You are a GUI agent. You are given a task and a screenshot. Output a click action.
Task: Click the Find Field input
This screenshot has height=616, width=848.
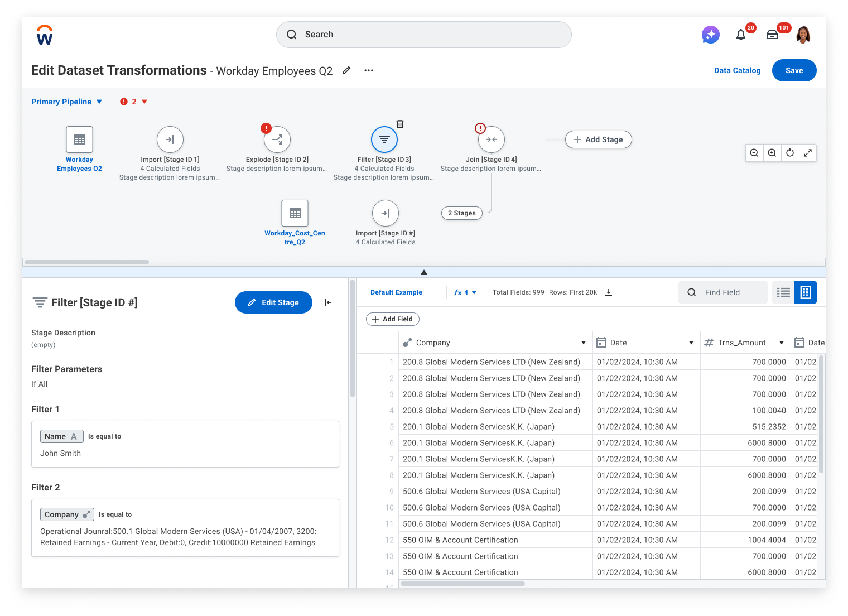723,292
